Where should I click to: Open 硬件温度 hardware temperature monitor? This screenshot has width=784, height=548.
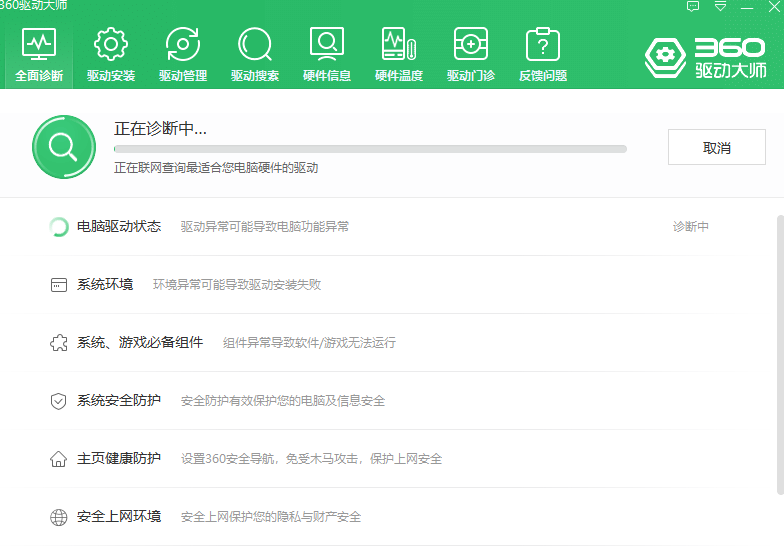point(398,55)
